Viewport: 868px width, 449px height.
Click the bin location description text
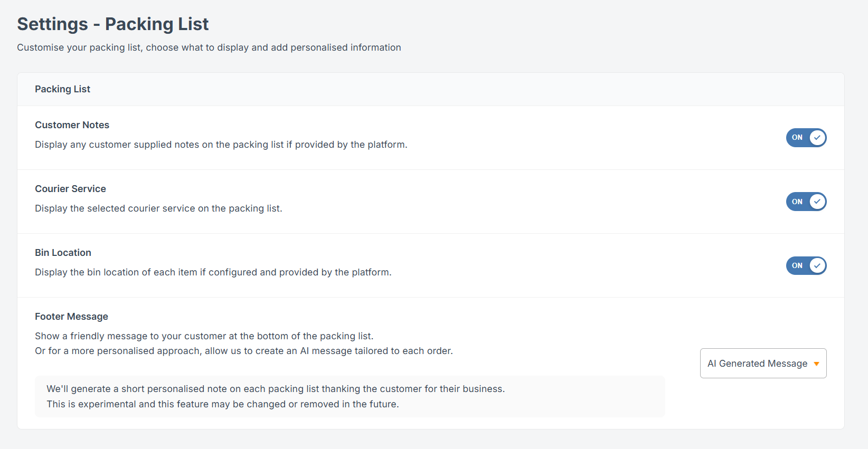pyautogui.click(x=213, y=272)
